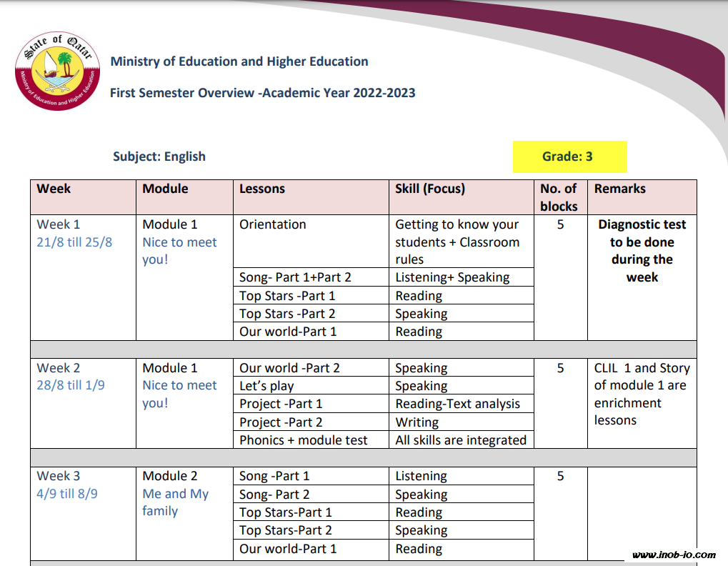Select the Remarks column header
Image resolution: width=728 pixels, height=566 pixels.
[x=619, y=189]
